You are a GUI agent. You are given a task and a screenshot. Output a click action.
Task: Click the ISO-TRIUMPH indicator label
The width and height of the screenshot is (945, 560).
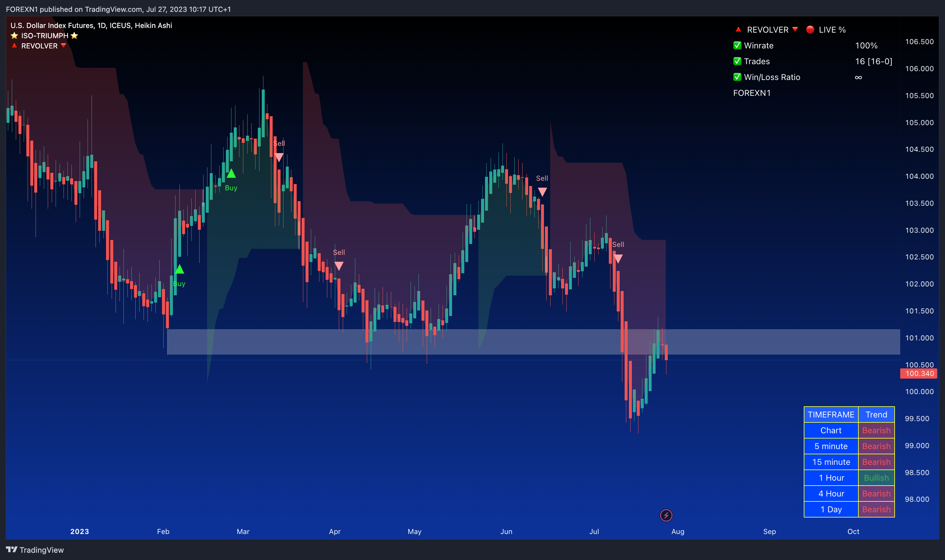pos(44,36)
